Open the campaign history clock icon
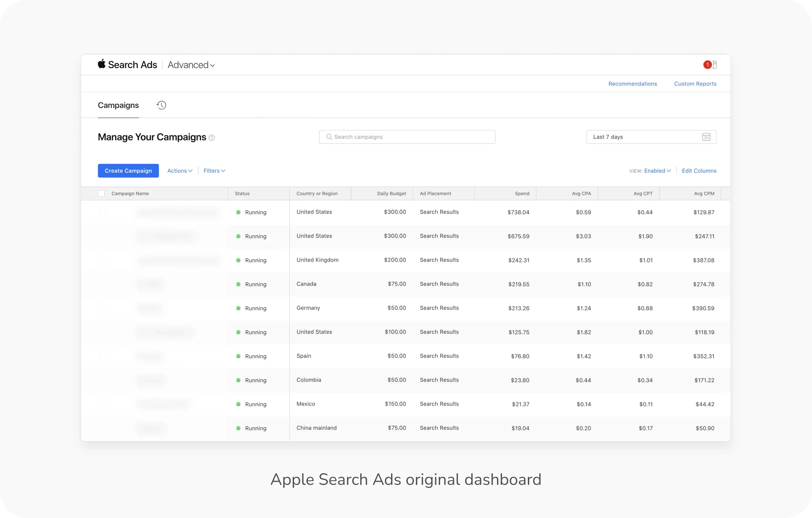Viewport: 812px width, 518px height. click(x=161, y=105)
